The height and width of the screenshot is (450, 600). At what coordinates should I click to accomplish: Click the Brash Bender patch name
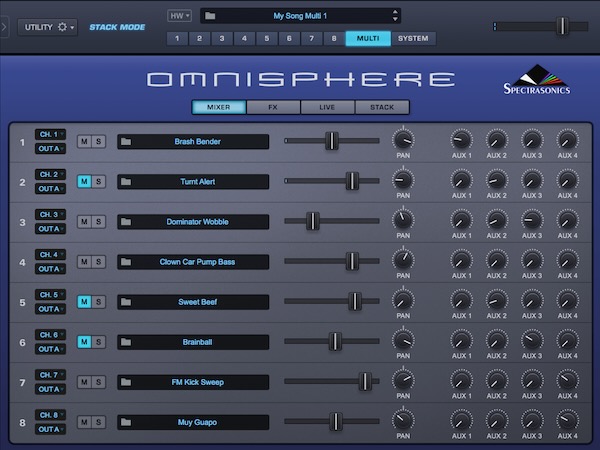tap(197, 142)
